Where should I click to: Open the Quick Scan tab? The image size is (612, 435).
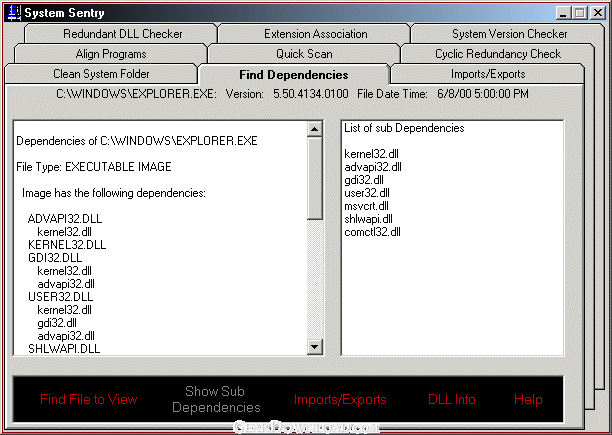(304, 54)
